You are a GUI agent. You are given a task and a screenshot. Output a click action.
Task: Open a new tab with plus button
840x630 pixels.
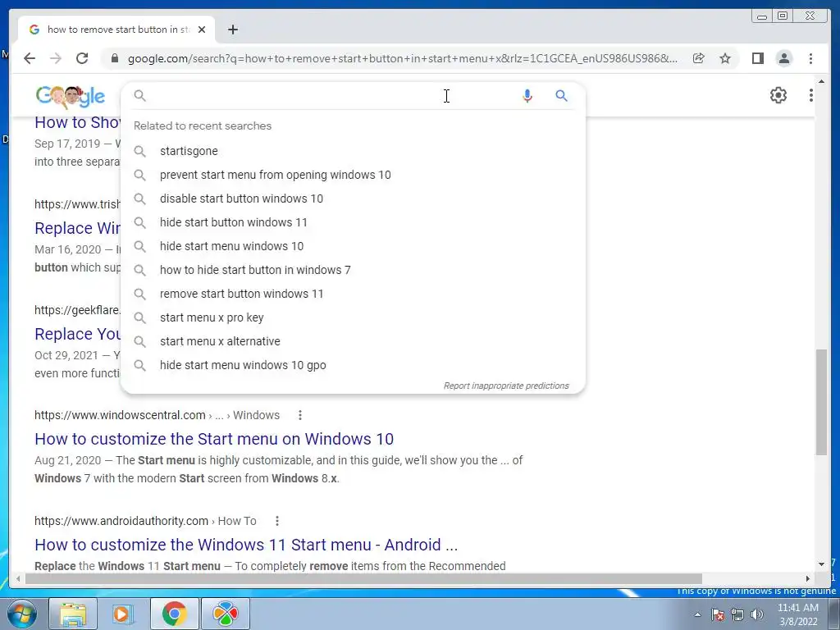(232, 30)
